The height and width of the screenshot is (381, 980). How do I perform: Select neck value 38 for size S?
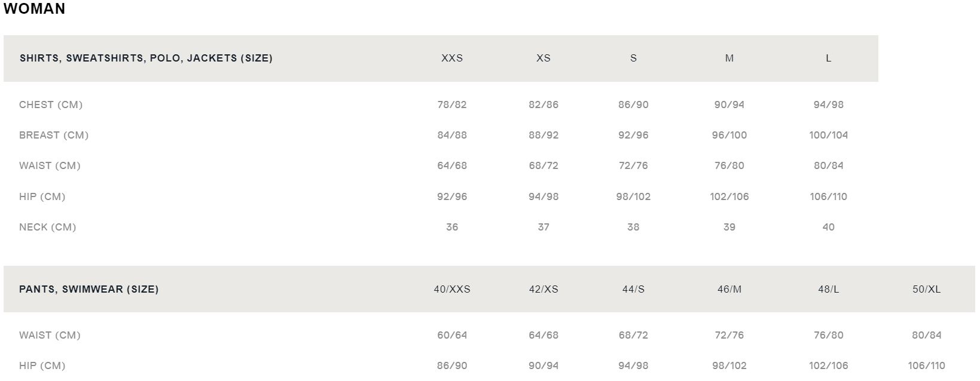(x=633, y=227)
